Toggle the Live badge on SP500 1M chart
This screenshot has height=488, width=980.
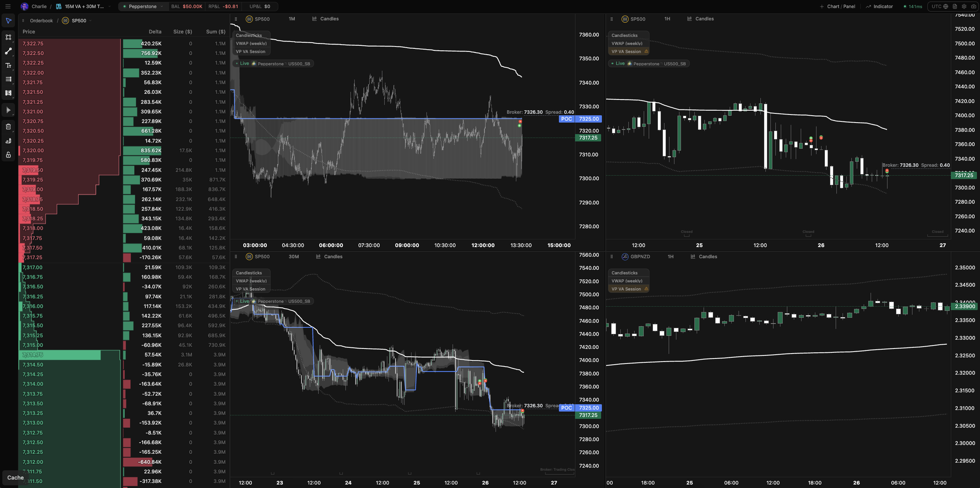point(242,64)
